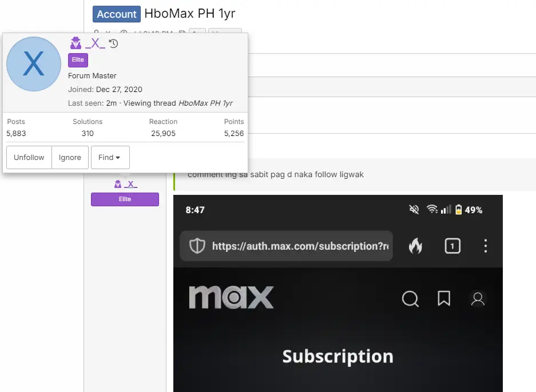
Task: Click the search magnifier icon on Max page
Action: pos(410,299)
